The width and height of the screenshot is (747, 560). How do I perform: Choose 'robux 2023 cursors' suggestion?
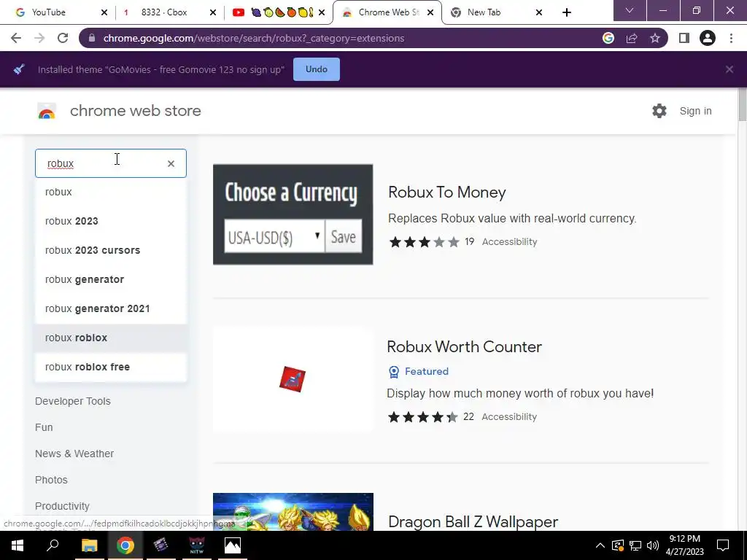point(111,250)
